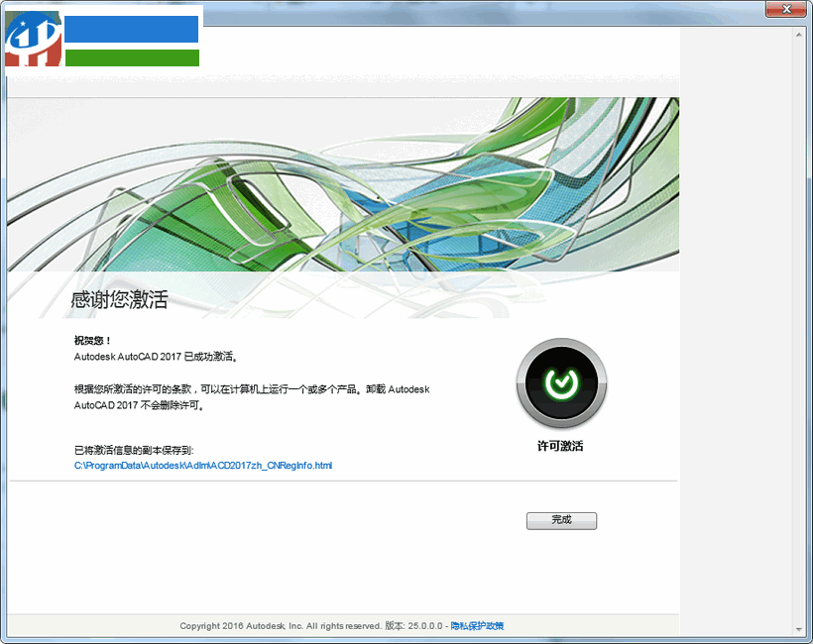The height and width of the screenshot is (644, 813).
Task: Click the green license activation checkmark icon
Action: pyautogui.click(x=560, y=381)
